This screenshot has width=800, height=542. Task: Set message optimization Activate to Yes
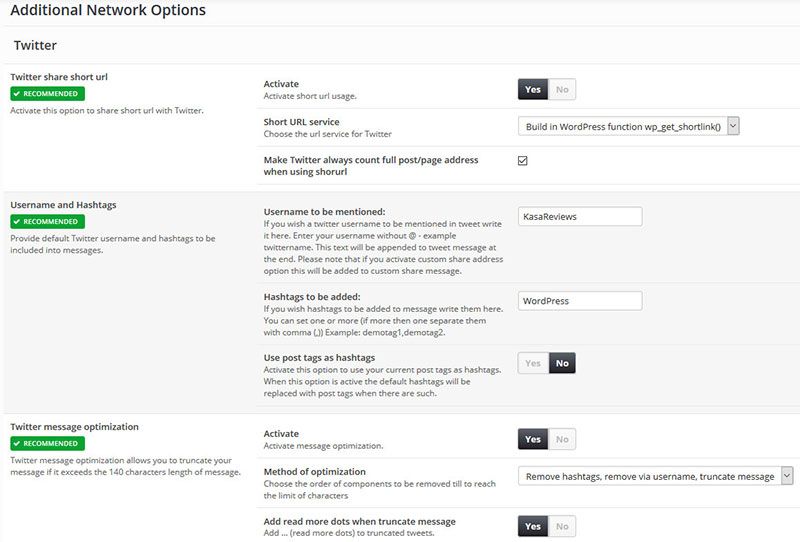point(533,439)
